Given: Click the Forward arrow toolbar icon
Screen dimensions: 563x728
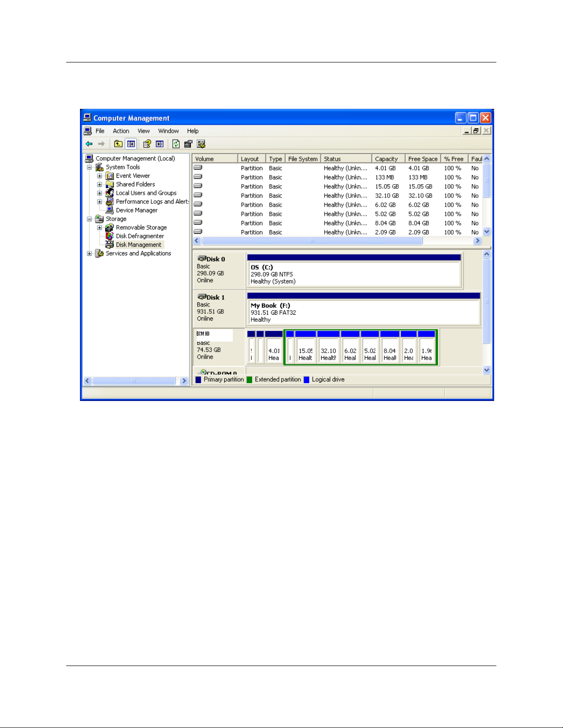Looking at the screenshot, I should coord(102,144).
